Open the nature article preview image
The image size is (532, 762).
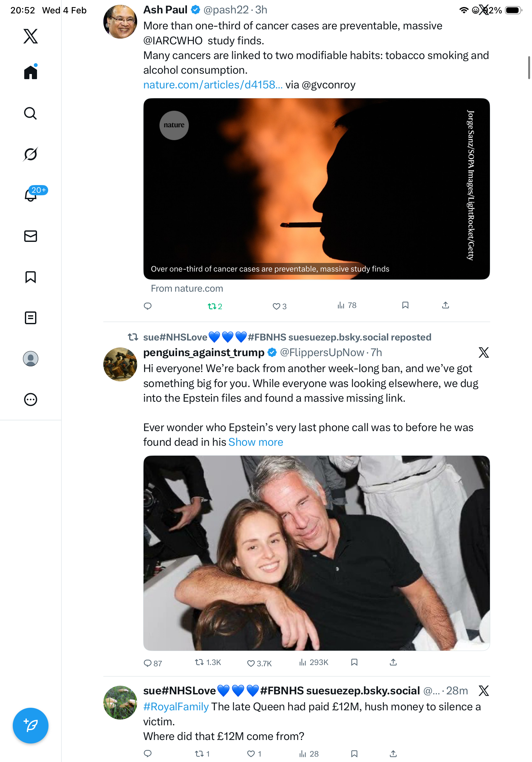(316, 189)
